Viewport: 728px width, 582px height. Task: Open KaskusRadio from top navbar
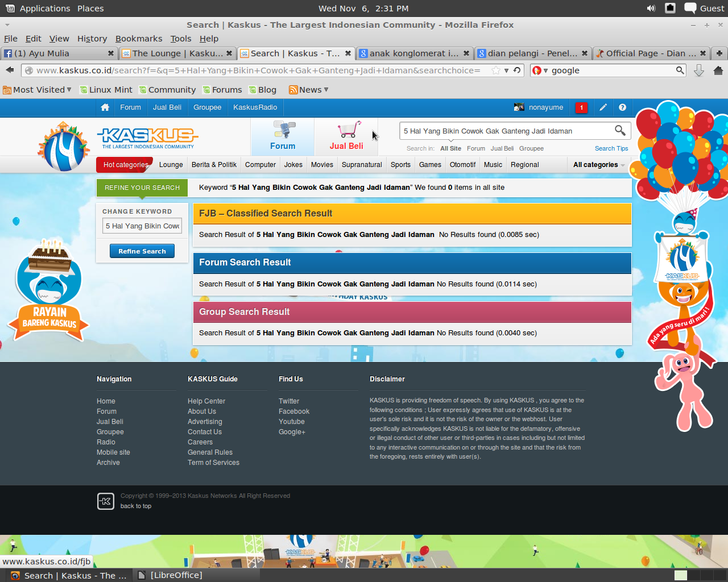[255, 107]
